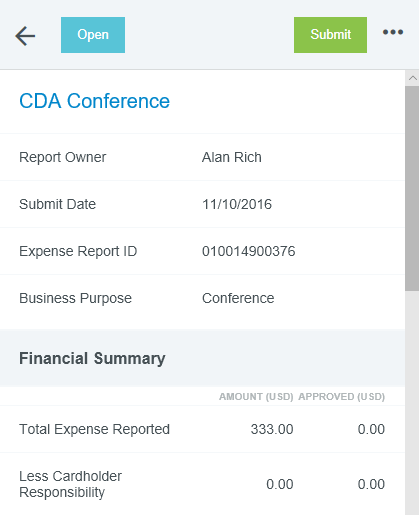This screenshot has height=515, width=419.
Task: Click the Total Expense Reported row label
Action: point(94,429)
